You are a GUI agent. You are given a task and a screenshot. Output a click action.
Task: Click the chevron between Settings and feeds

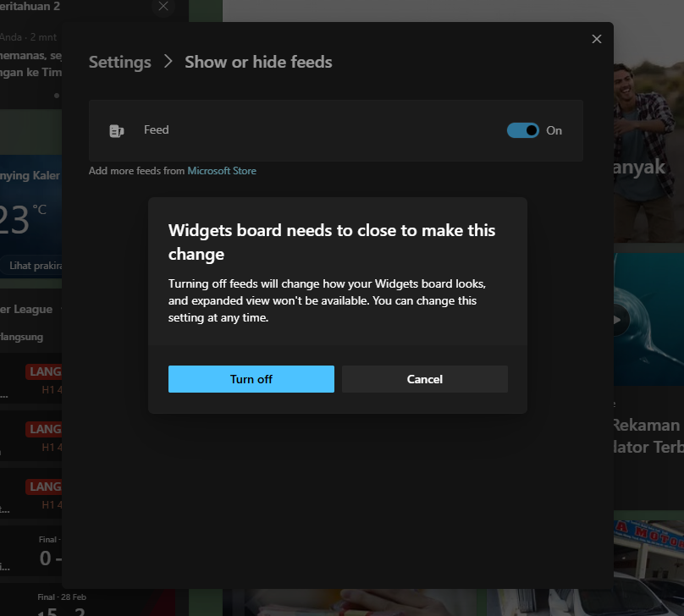[x=167, y=62]
